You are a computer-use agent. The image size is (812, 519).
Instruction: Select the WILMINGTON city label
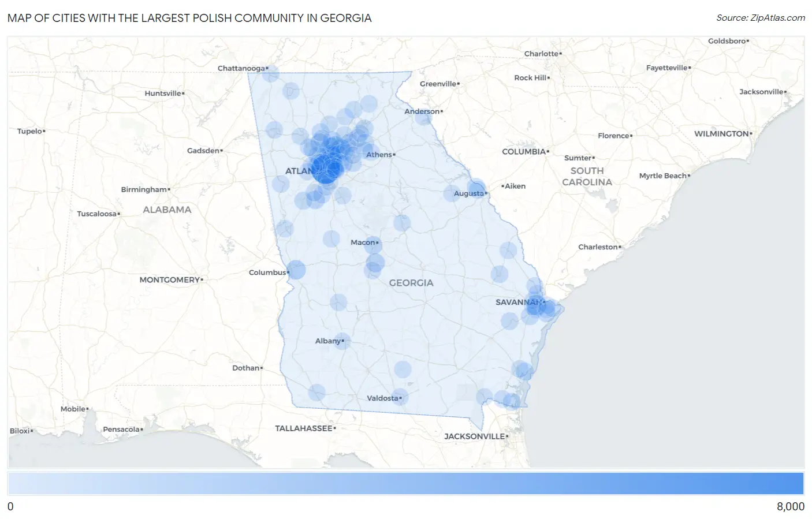[x=721, y=134]
